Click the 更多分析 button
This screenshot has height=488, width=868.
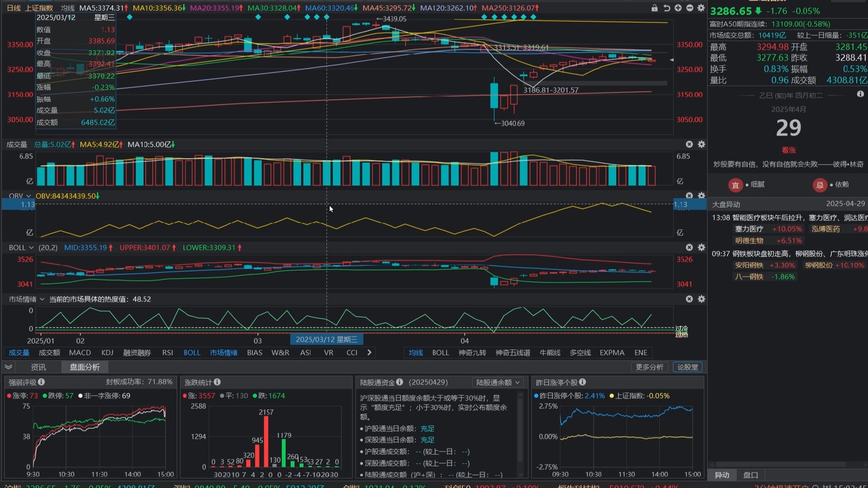pyautogui.click(x=649, y=367)
